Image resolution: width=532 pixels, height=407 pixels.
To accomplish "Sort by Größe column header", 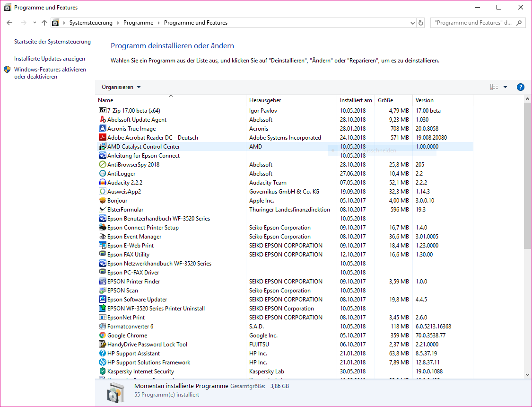I will [x=393, y=100].
